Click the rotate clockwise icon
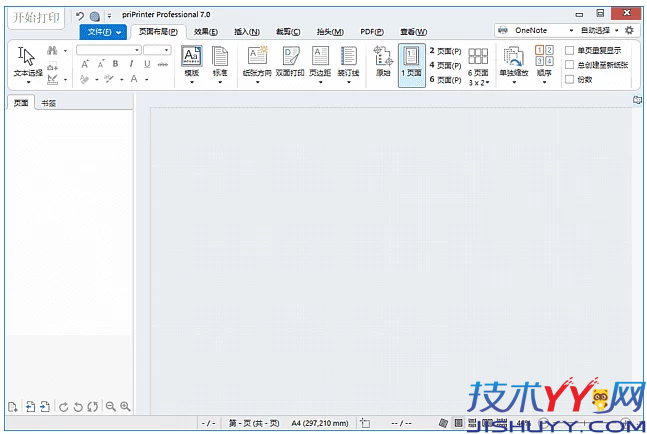Screen dimensions: 647x434 63,407
